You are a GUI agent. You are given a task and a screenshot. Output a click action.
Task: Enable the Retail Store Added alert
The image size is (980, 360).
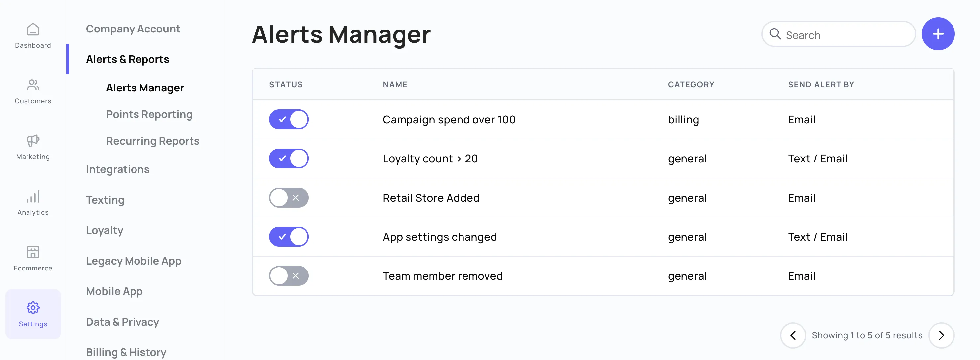tap(289, 198)
